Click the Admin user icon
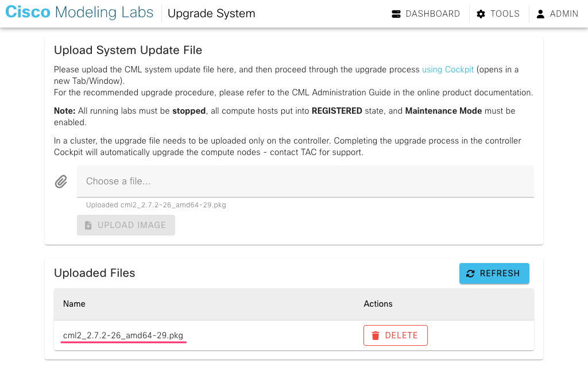This screenshot has height=367, width=588. tap(540, 14)
